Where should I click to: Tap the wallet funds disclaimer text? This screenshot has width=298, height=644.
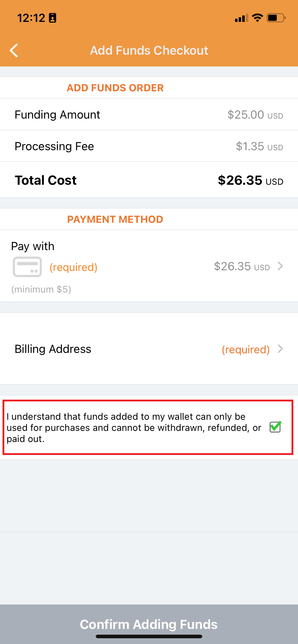134,428
